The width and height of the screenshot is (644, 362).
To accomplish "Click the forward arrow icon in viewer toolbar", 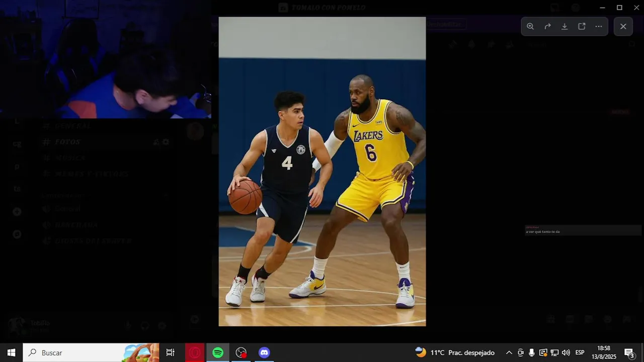I will [x=547, y=27].
